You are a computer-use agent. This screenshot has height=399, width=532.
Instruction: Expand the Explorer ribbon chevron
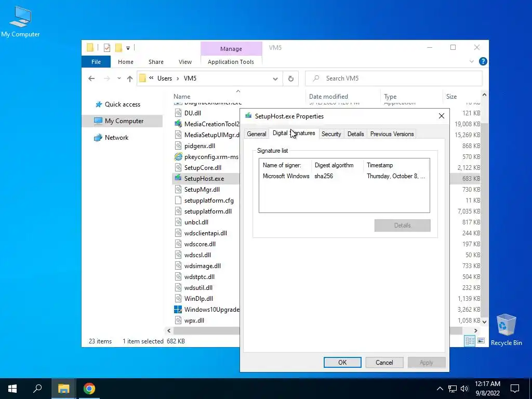[x=472, y=61]
